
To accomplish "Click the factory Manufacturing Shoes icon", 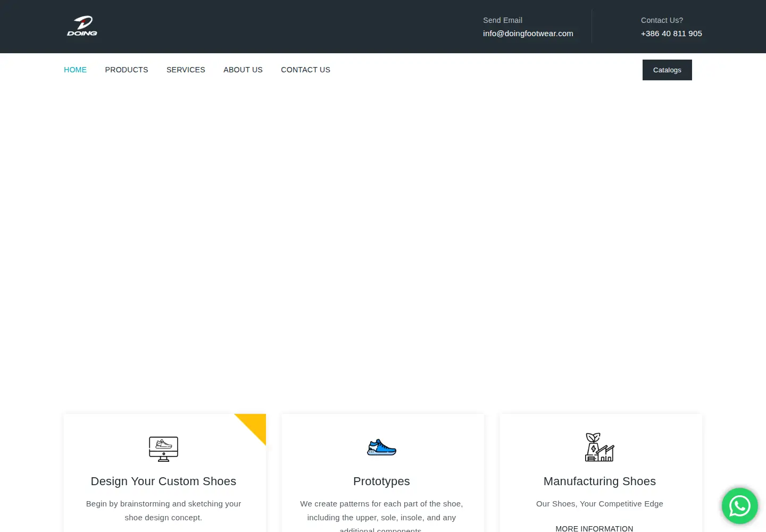I will [x=600, y=447].
